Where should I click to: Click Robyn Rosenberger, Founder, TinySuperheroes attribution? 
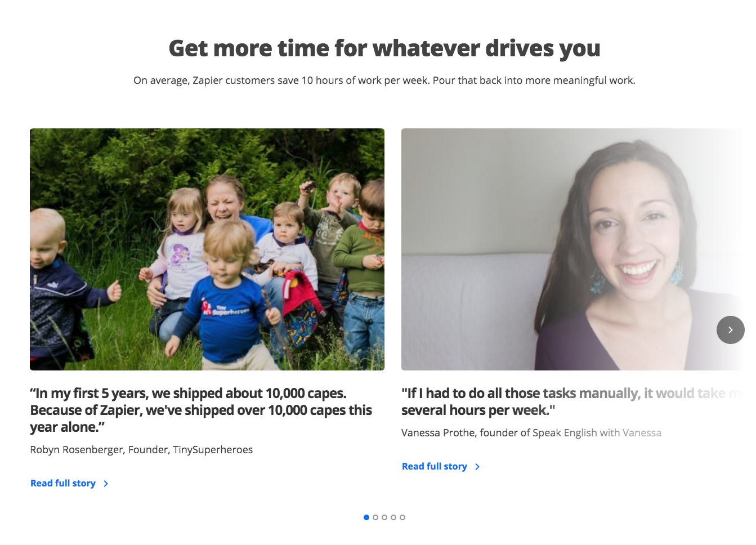tap(141, 449)
